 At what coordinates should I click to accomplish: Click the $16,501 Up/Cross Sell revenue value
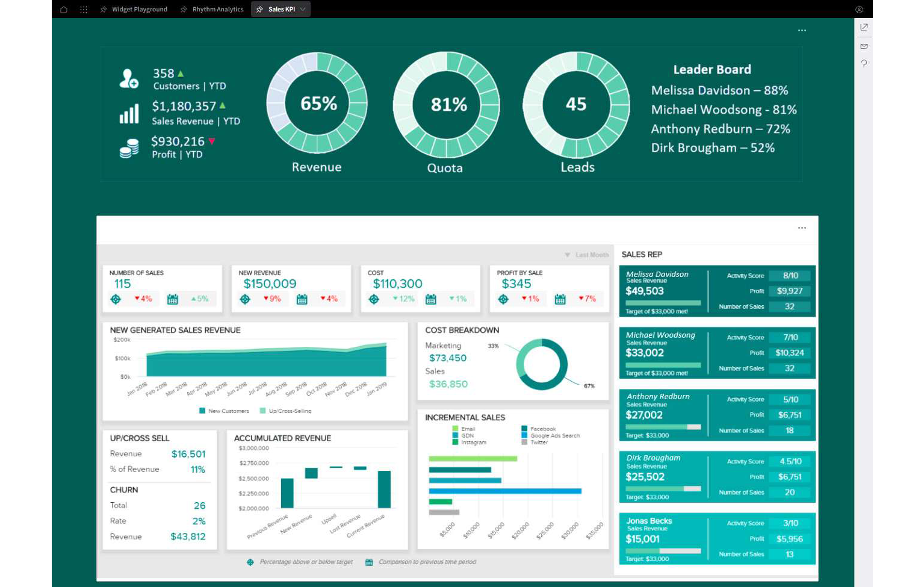(x=188, y=454)
